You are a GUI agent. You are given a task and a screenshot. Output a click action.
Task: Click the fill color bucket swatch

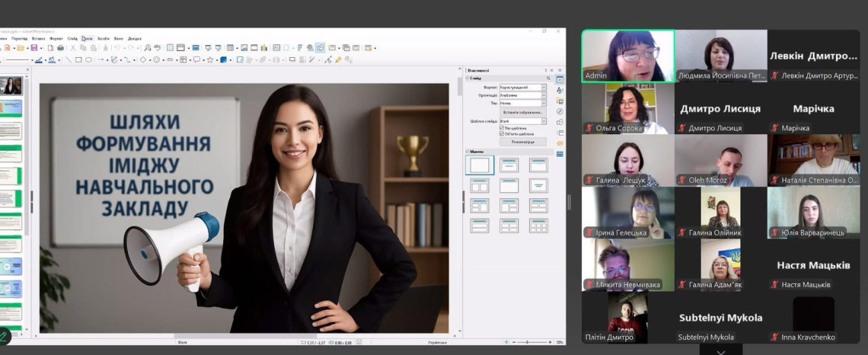[x=52, y=59]
